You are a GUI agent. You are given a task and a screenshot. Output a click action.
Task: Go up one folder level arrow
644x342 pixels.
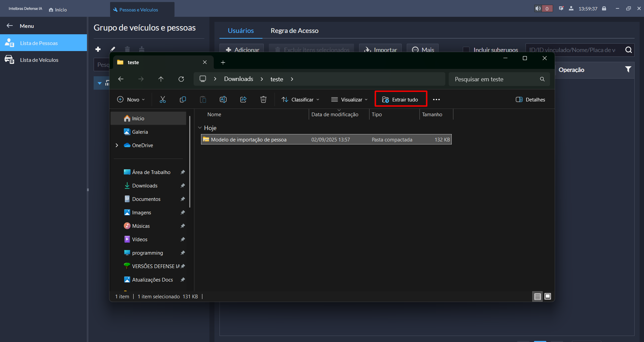pos(161,79)
